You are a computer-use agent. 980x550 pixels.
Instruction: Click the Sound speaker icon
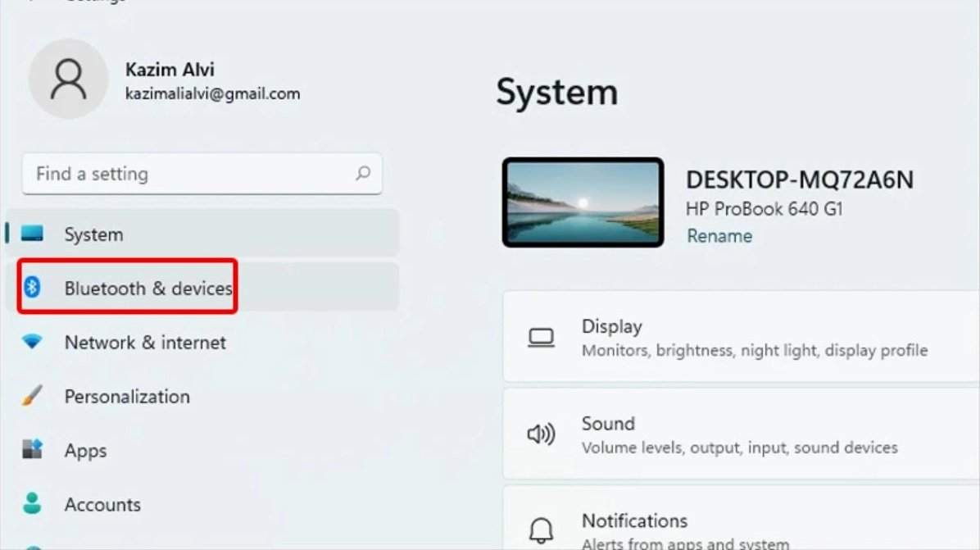(542, 434)
